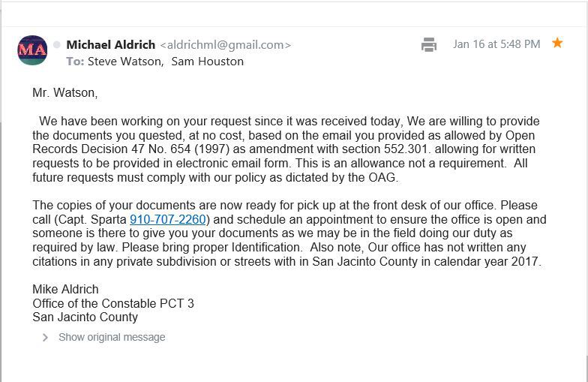Click the To: label in the header
The width and height of the screenshot is (588, 382).
point(75,62)
